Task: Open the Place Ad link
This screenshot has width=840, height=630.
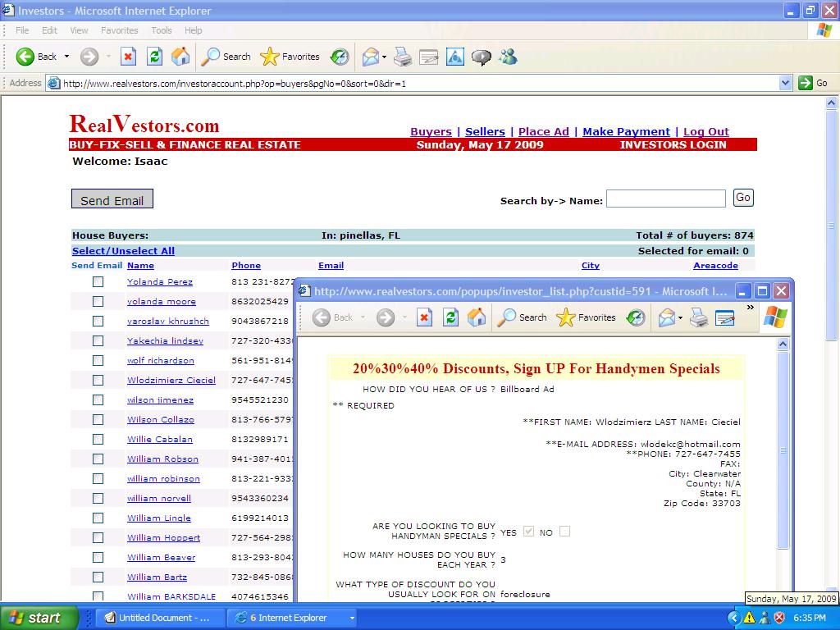Action: [x=543, y=132]
